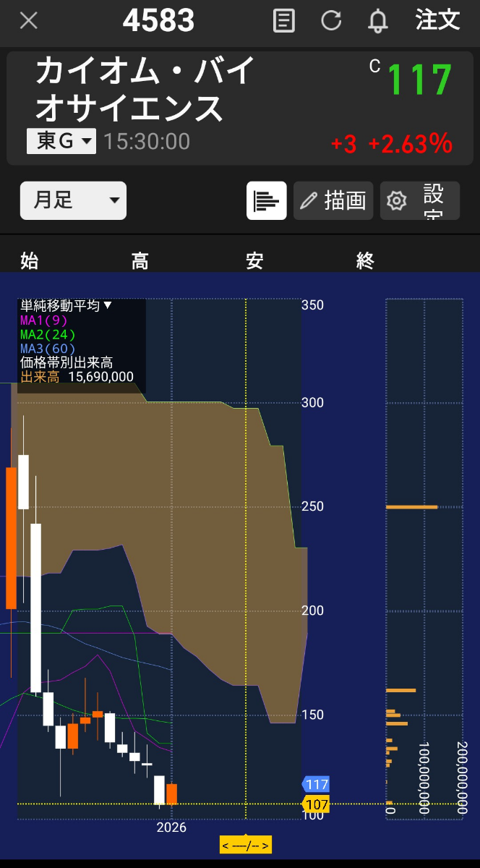
Task: Tap the 始 open price header
Action: (x=30, y=261)
